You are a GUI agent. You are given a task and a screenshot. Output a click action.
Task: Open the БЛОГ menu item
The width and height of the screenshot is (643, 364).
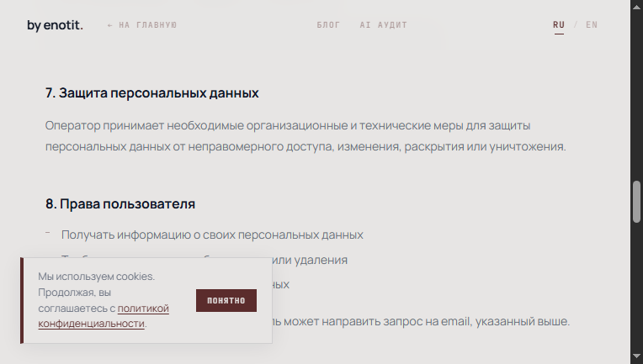click(328, 25)
